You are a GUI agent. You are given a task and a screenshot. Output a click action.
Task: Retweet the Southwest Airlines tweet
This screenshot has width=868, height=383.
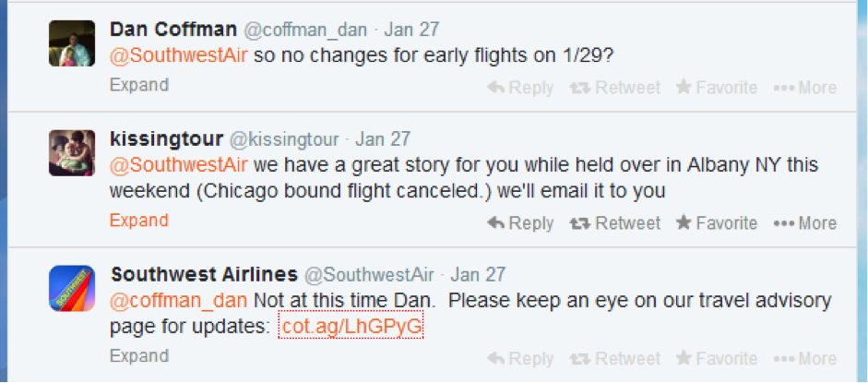pyautogui.click(x=615, y=359)
